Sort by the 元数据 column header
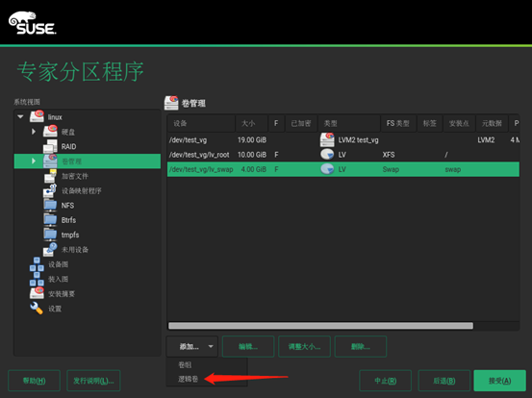The width and height of the screenshot is (532, 398). (492, 123)
